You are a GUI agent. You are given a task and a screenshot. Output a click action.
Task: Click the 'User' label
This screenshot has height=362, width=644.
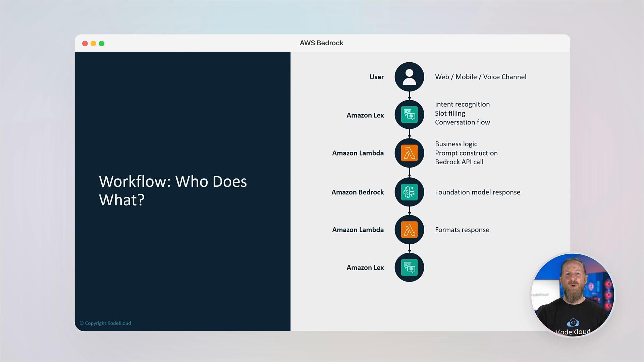coord(376,77)
